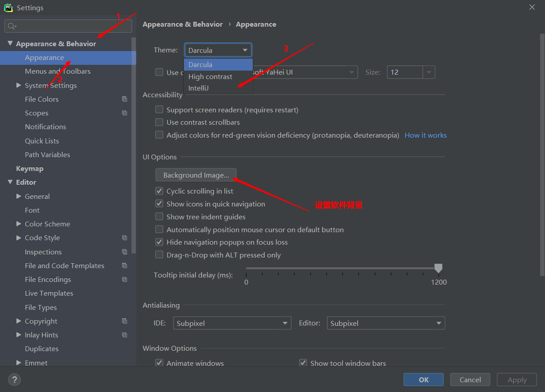
Task: Click the Cancel button
Action: click(470, 380)
